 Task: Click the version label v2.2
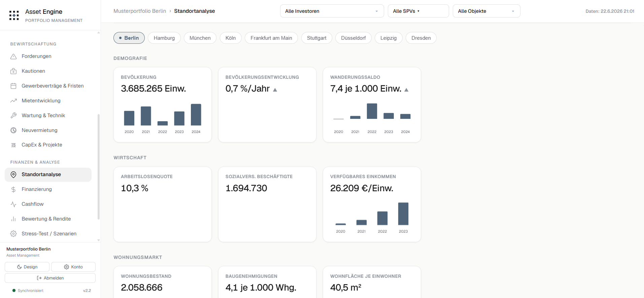click(x=87, y=291)
